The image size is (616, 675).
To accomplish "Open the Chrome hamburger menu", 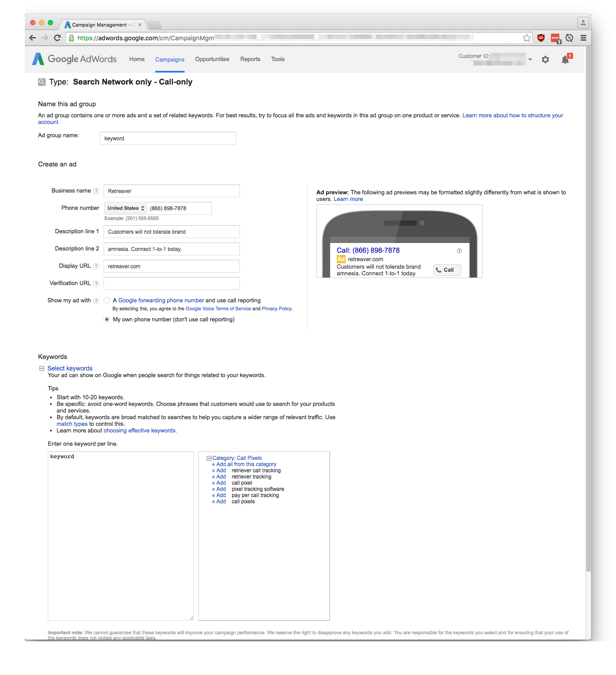I will (583, 38).
